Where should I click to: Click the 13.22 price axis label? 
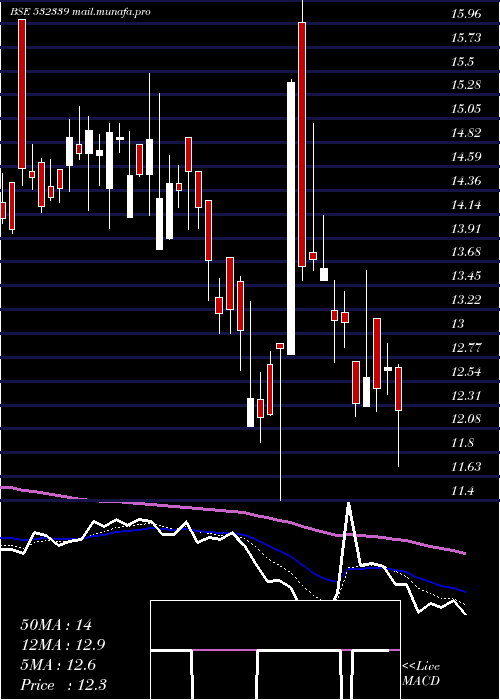pos(466,299)
